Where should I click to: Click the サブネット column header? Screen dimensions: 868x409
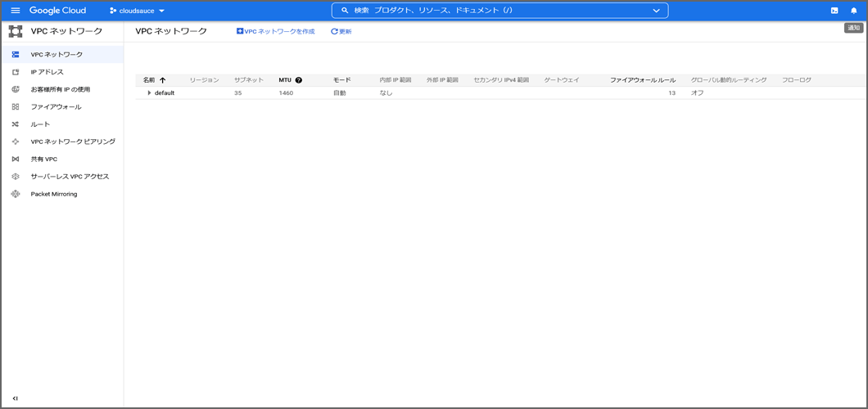[x=249, y=80]
